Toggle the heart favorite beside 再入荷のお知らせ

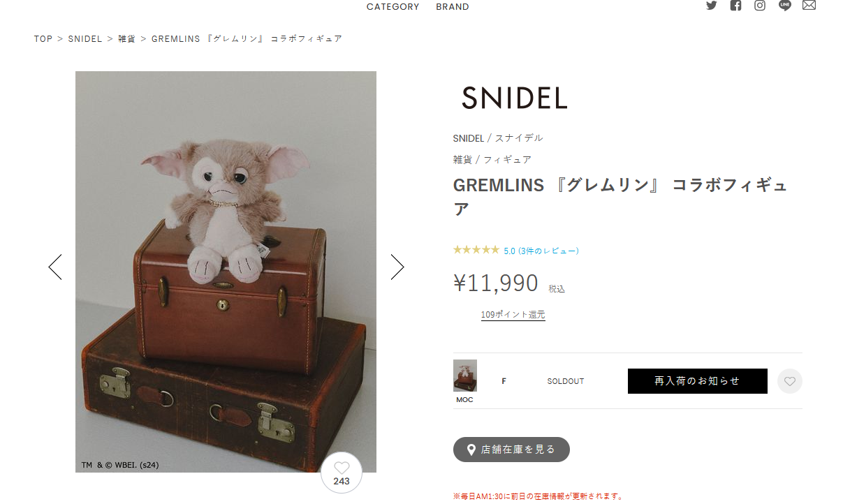coord(790,381)
